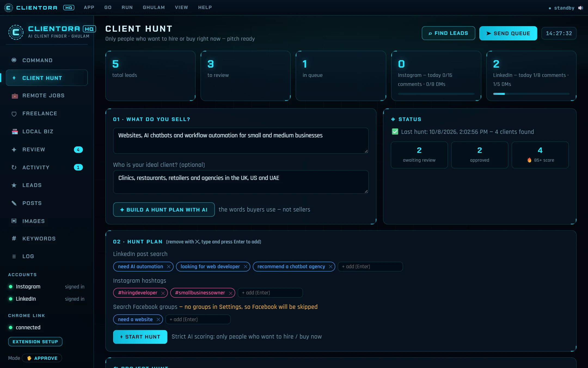Click the Images frame icon

coord(14,221)
